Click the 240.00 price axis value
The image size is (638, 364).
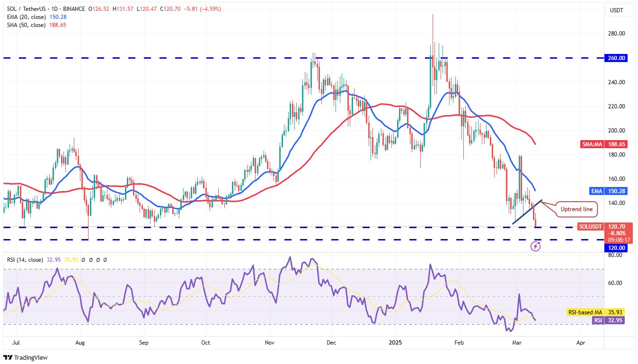click(x=616, y=82)
